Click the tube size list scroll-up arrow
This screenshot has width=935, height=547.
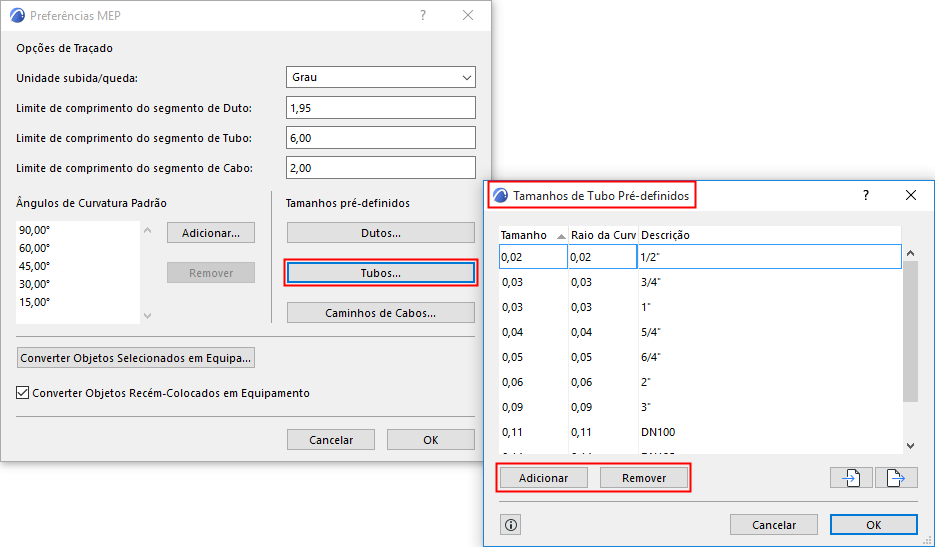point(910,253)
